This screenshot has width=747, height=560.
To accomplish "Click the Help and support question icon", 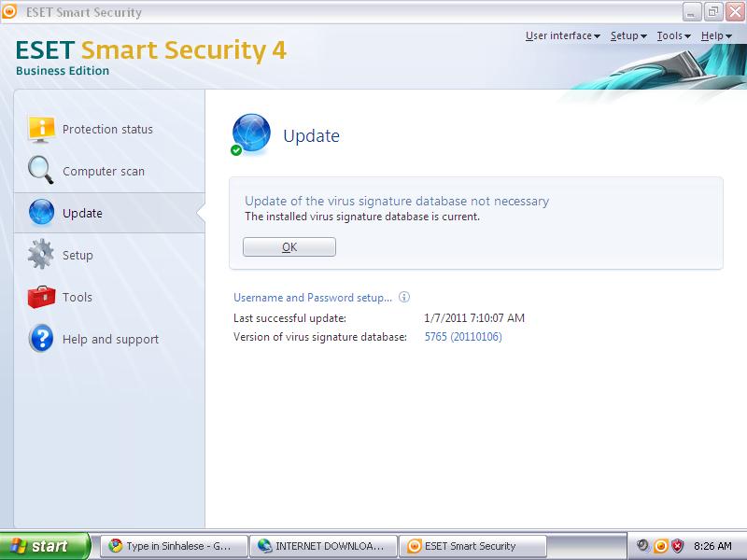I will (x=41, y=338).
